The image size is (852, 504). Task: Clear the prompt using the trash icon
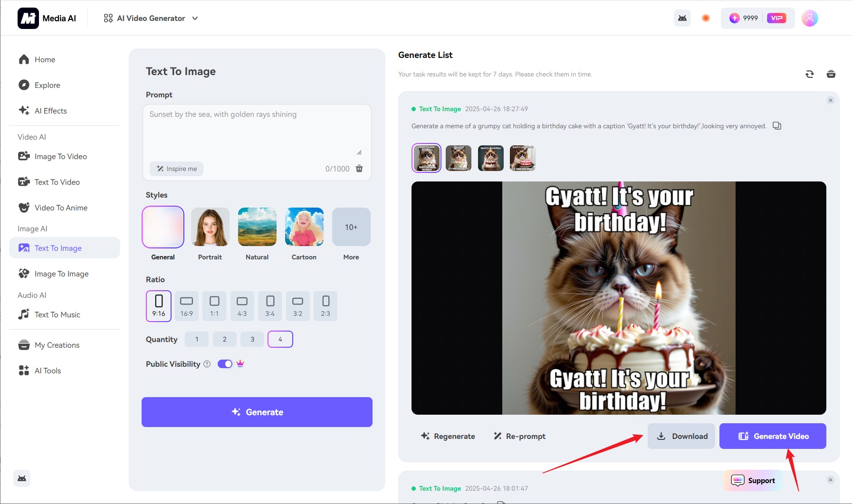click(359, 169)
